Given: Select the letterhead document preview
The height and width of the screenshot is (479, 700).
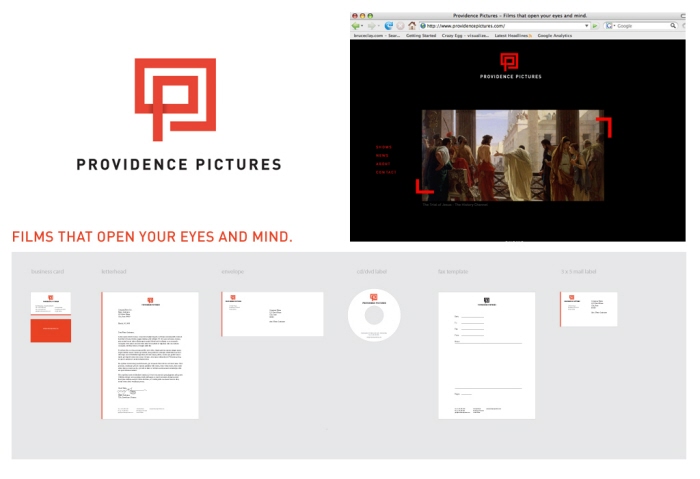Looking at the screenshot, I should click(149, 355).
